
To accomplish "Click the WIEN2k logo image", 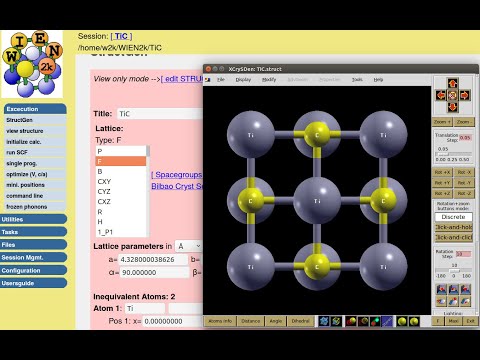I will pyautogui.click(x=32, y=64).
